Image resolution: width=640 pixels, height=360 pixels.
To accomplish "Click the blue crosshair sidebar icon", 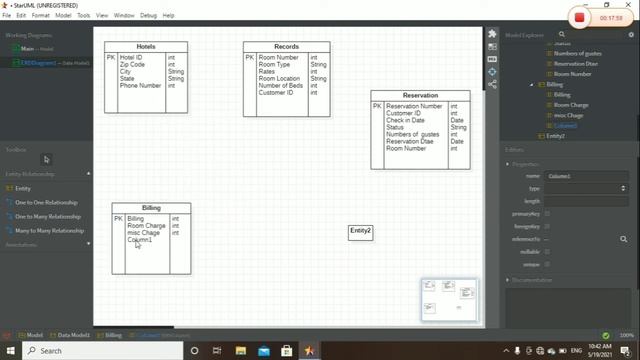I will 492,72.
